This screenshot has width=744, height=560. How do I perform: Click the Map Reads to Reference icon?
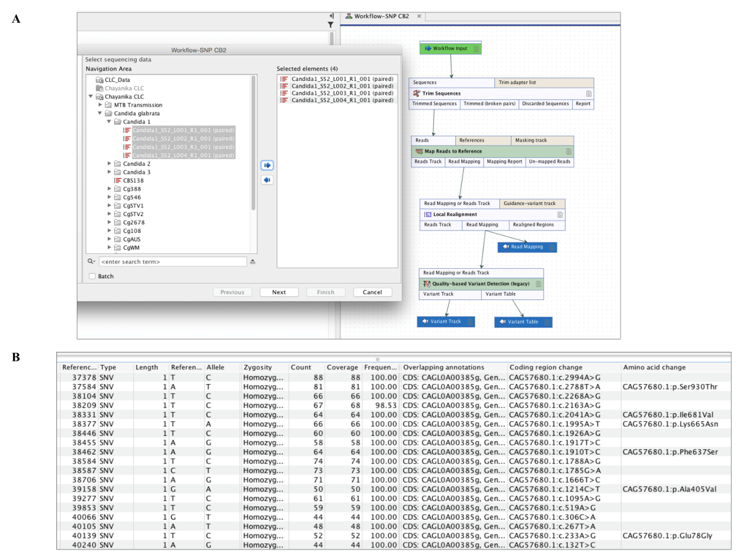point(419,151)
